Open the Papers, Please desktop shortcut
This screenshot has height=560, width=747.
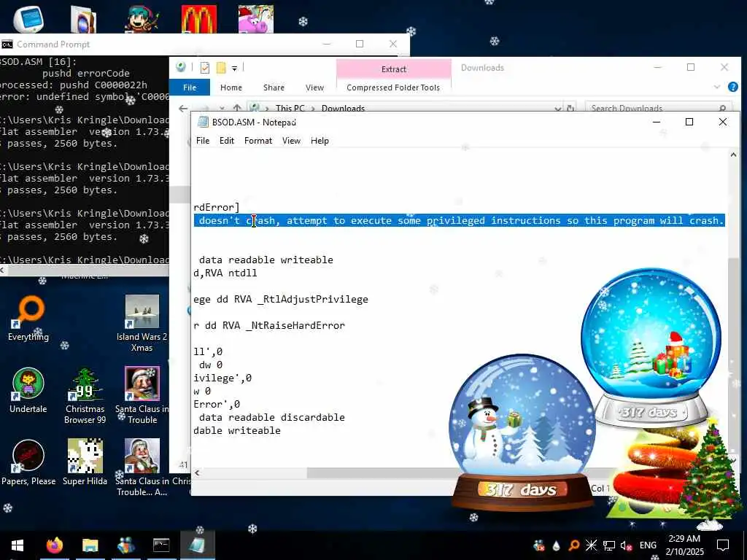click(28, 462)
